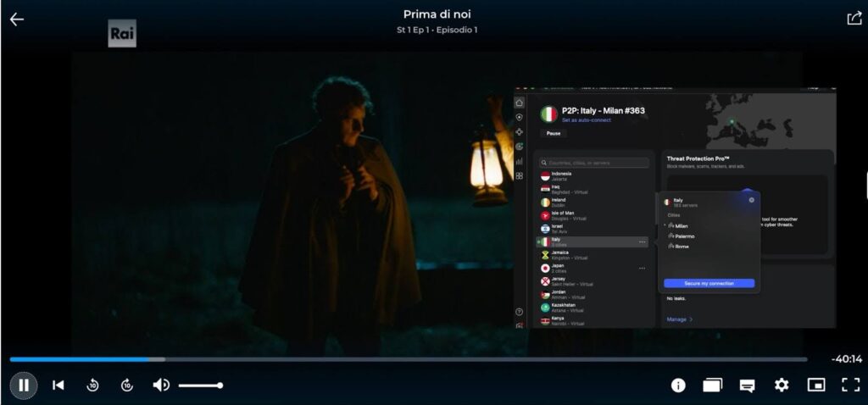The image size is (868, 405).
Task: Skip forward 10 seconds
Action: 127,385
